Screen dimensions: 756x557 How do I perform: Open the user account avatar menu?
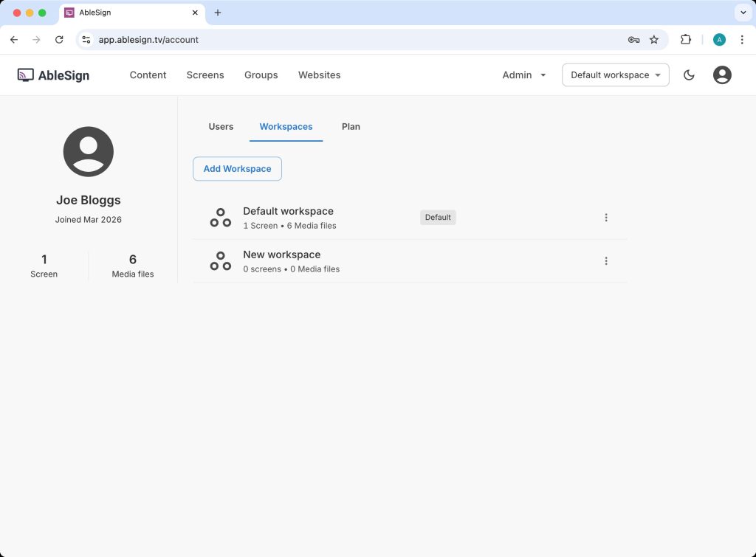coord(722,75)
